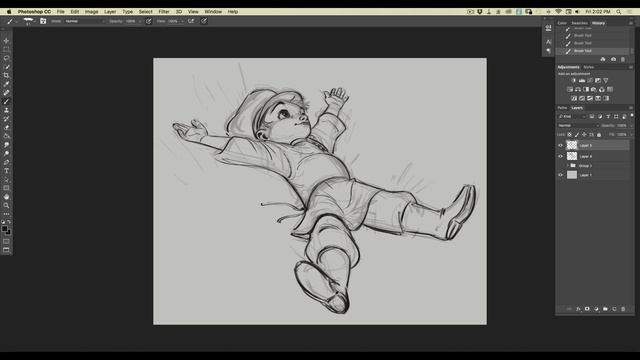Screen dimensions: 640x360
Task: Add a Brightness/Contrast adjustment
Action: point(574,80)
